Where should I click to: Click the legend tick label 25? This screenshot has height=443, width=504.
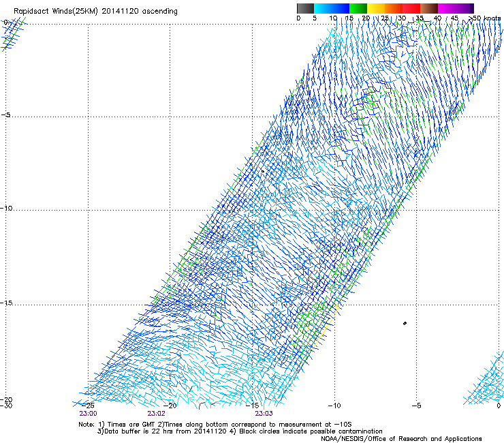click(x=385, y=18)
